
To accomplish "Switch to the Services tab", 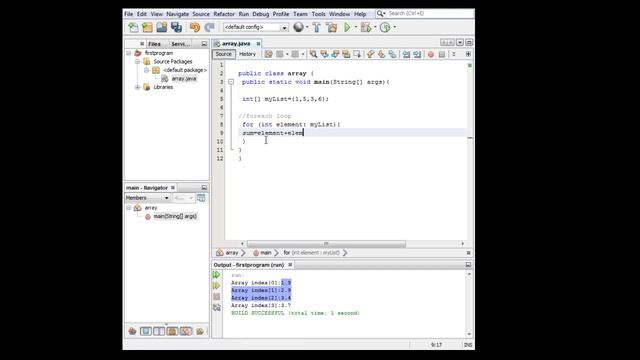I will coord(180,44).
